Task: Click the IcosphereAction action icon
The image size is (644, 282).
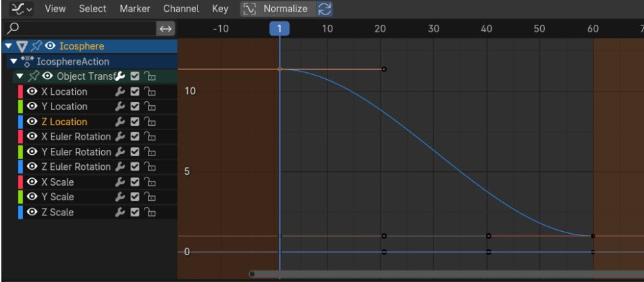Action: [x=27, y=62]
